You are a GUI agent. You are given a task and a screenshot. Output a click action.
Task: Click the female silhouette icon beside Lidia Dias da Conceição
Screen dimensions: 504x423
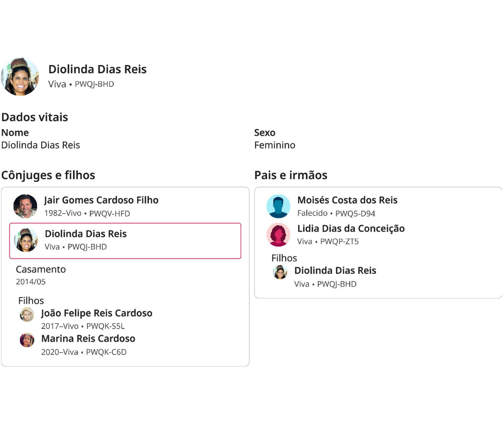pos(278,235)
